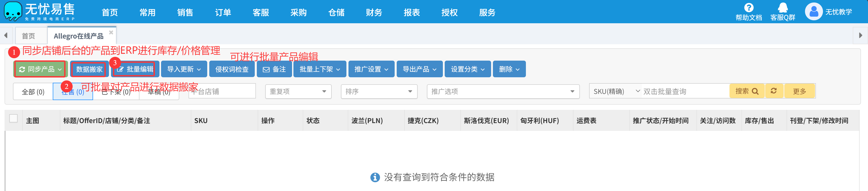Open the 首页 top menu
Screen dimensions: 868x191
(x=110, y=13)
